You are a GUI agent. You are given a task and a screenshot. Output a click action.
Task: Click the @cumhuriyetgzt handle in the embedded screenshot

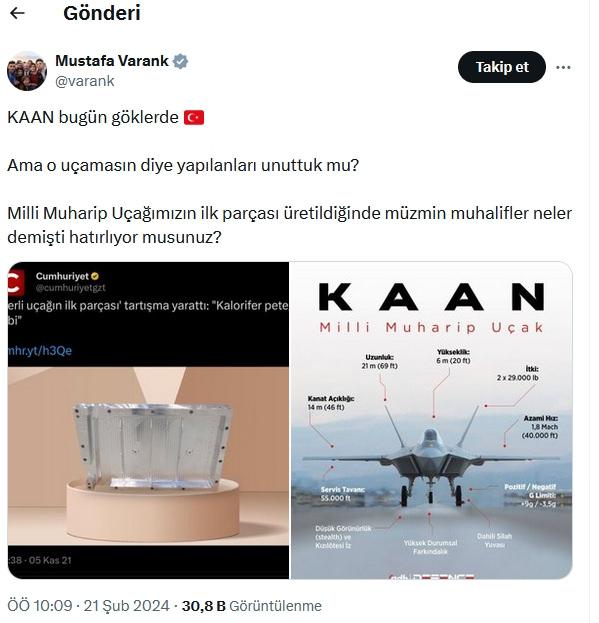[x=71, y=288]
